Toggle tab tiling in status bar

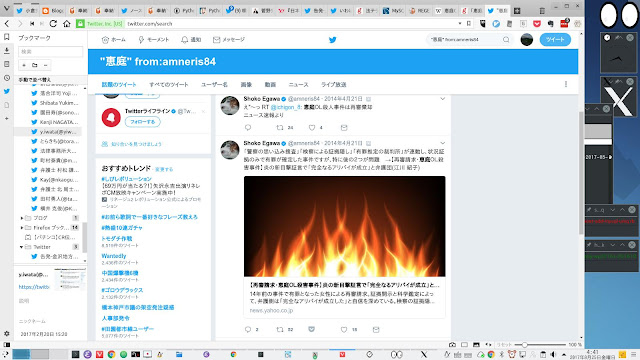tap(464, 344)
